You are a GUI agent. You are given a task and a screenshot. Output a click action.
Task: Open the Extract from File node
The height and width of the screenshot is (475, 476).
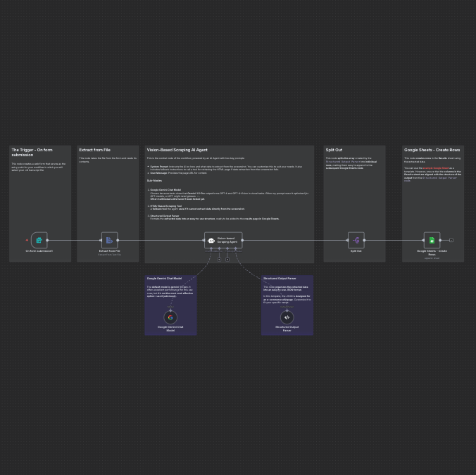(x=109, y=240)
